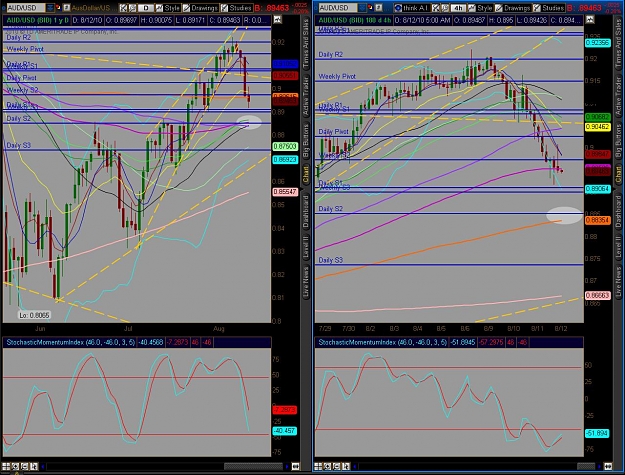
Task: Select Chart tab beside right chart
Action: [618, 175]
